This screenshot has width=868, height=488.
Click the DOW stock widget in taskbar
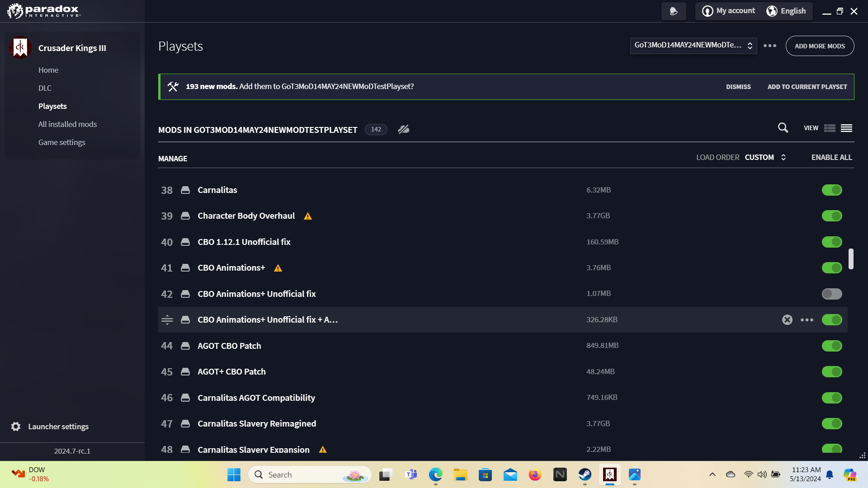31,474
